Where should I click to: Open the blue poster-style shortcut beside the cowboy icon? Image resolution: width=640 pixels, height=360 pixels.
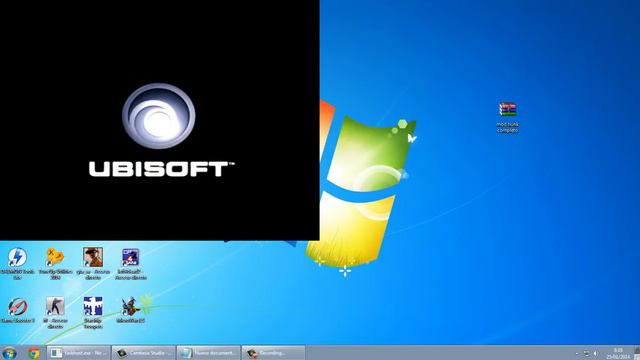point(131,263)
